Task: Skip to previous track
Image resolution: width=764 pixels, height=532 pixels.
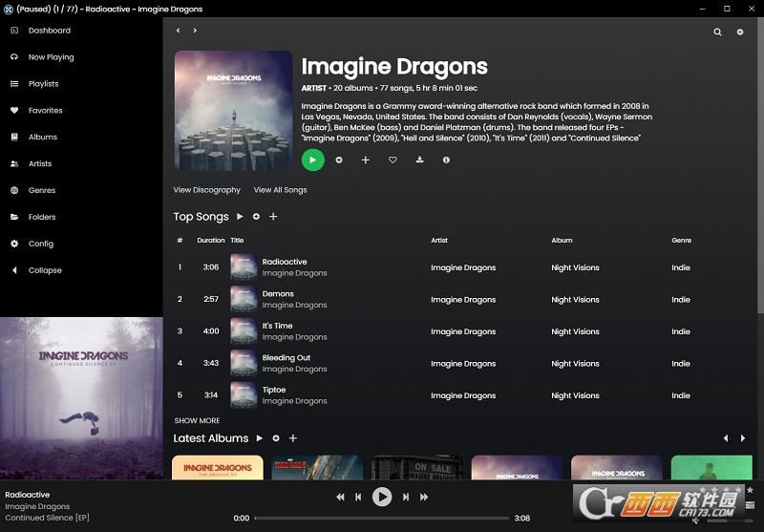Action: [358, 497]
